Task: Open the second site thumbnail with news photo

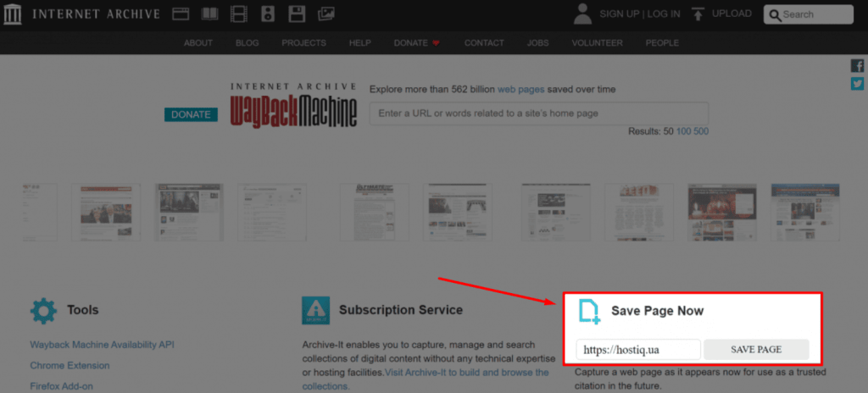Action: pyautogui.click(x=106, y=213)
